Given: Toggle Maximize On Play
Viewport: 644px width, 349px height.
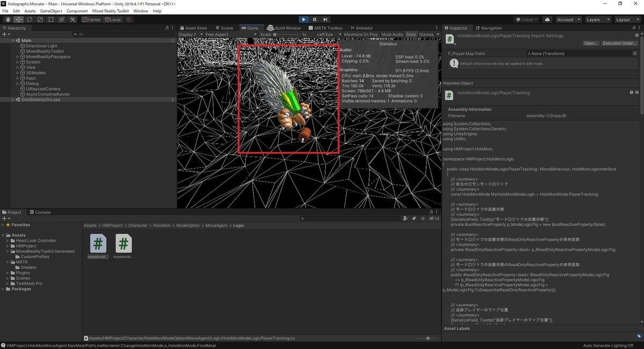Looking at the screenshot, I should pyautogui.click(x=361, y=34).
